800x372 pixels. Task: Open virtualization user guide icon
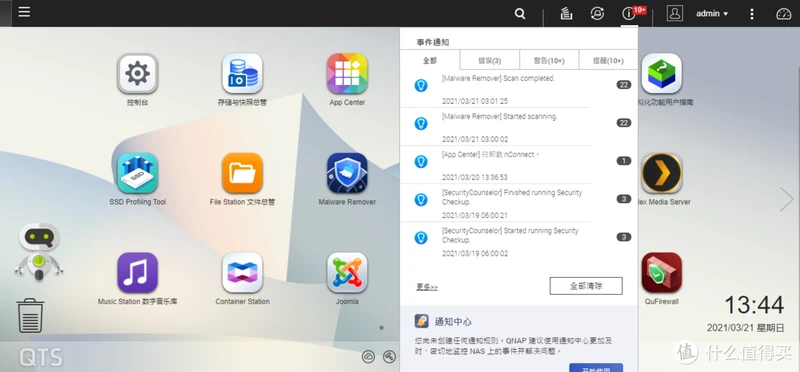point(662,74)
